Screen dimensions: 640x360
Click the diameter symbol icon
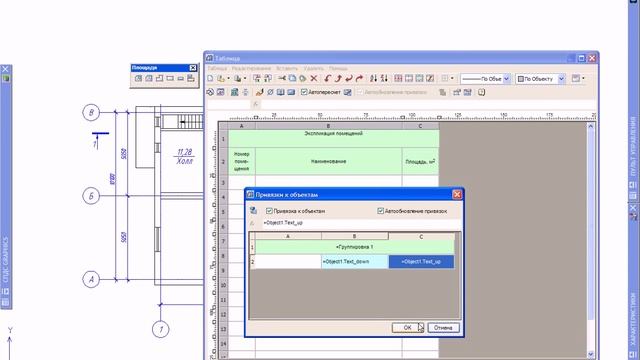coord(270,92)
